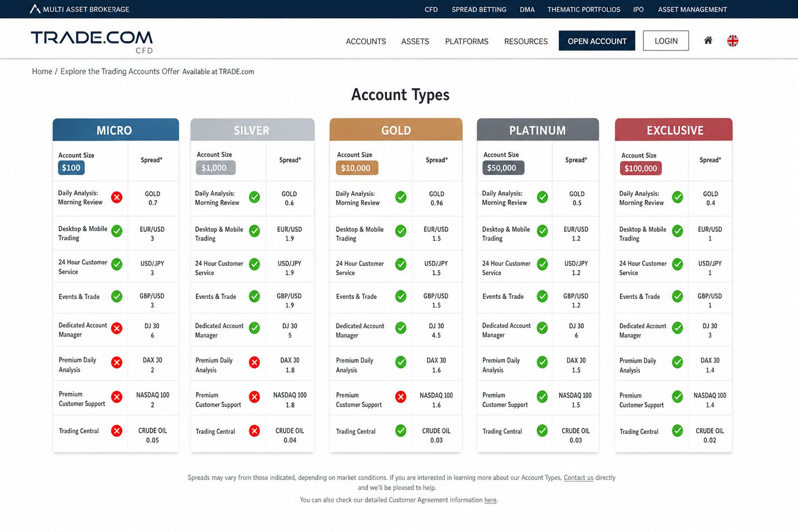Click Silver's green check for Daily Analysis
This screenshot has width=798, height=532.
255,197
